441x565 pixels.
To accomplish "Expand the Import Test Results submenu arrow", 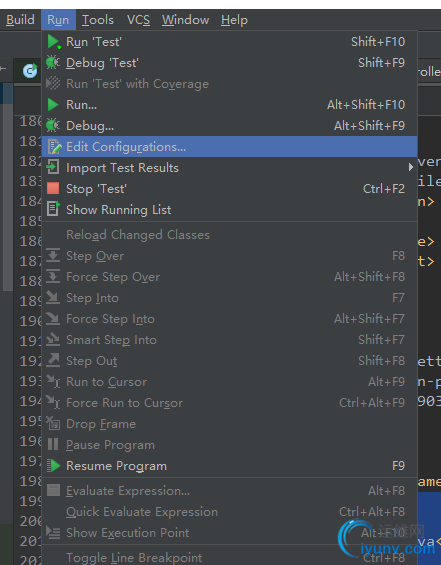I will point(410,168).
